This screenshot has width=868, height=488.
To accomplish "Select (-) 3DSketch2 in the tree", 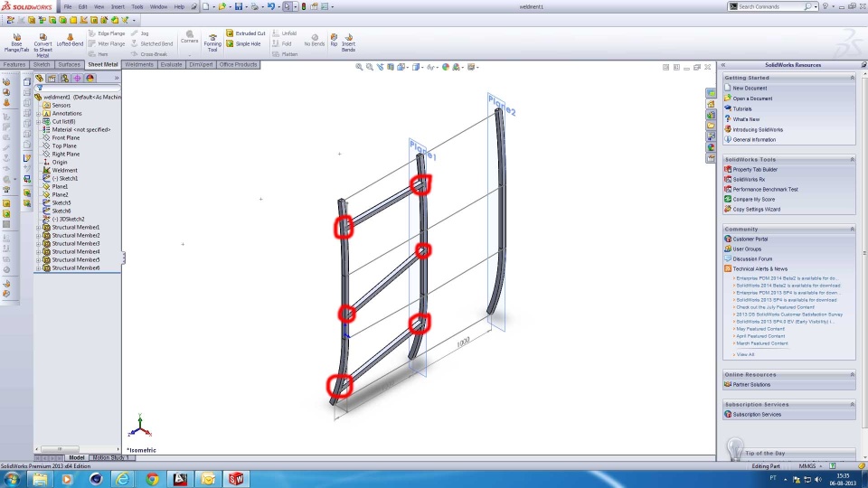I will coord(68,219).
